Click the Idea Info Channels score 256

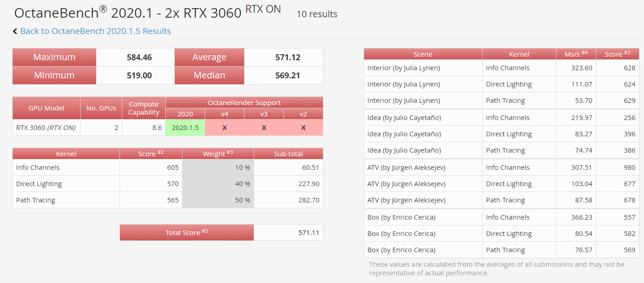630,118
